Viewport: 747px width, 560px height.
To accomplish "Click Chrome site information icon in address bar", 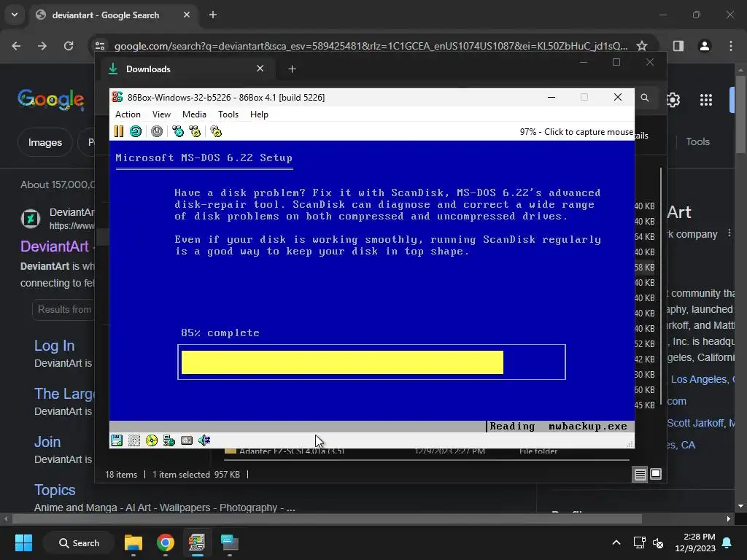I will tap(100, 46).
